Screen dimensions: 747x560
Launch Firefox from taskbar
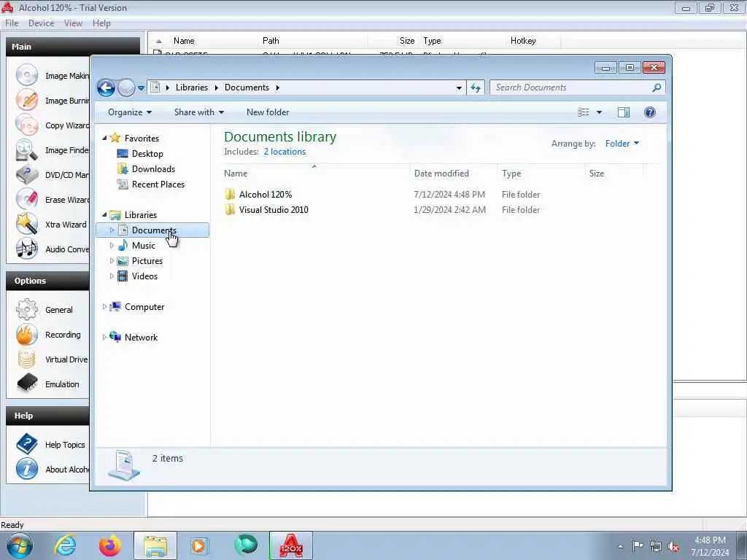pos(109,545)
